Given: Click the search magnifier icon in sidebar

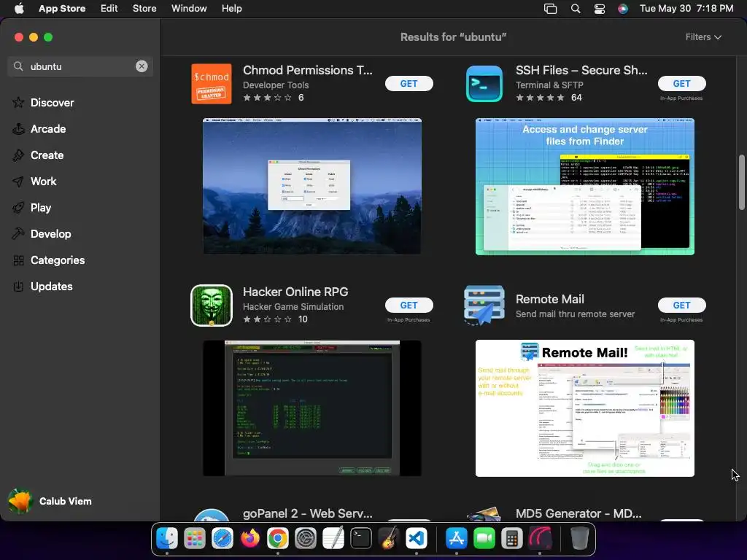Looking at the screenshot, I should (x=18, y=66).
